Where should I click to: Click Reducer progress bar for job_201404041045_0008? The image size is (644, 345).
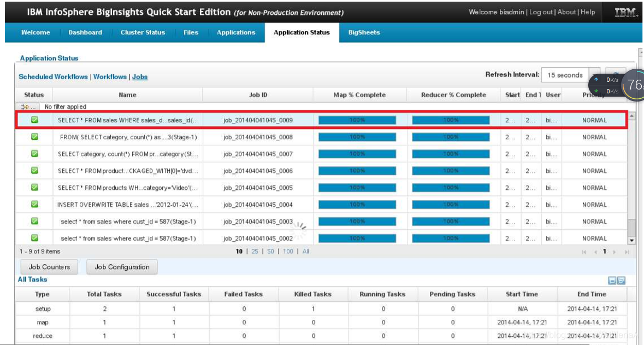point(451,137)
